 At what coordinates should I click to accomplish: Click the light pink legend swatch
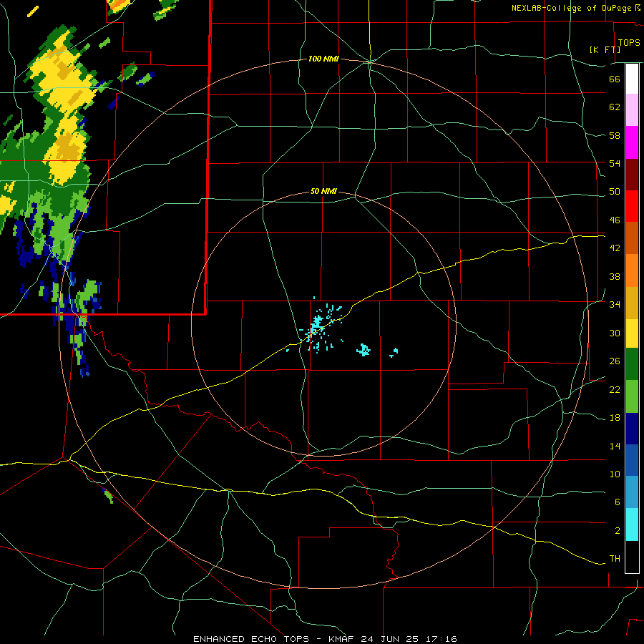[632, 109]
